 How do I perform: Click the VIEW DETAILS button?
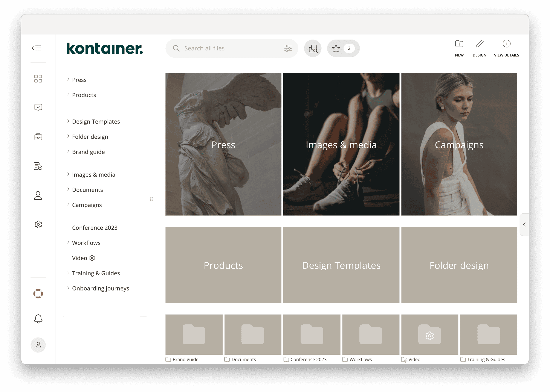tap(506, 48)
